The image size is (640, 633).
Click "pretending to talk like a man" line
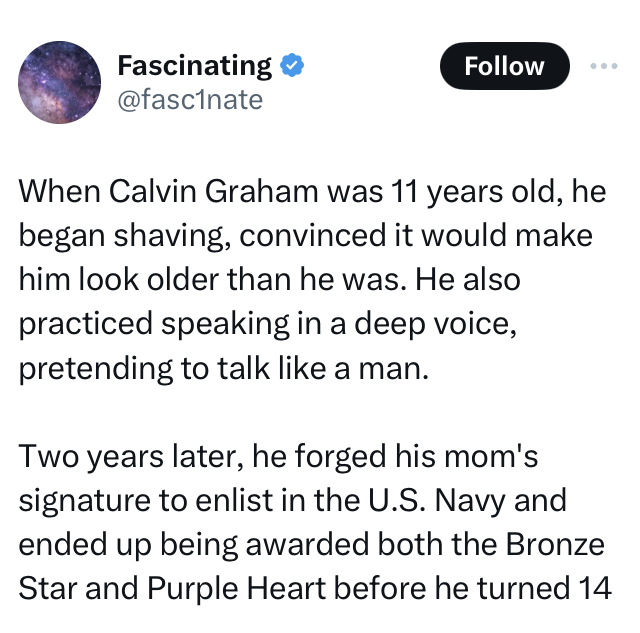coord(224,369)
